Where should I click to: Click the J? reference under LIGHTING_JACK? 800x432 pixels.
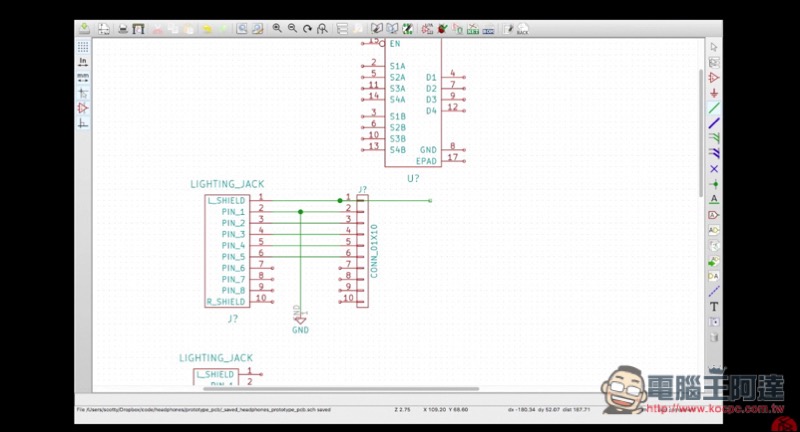point(233,319)
